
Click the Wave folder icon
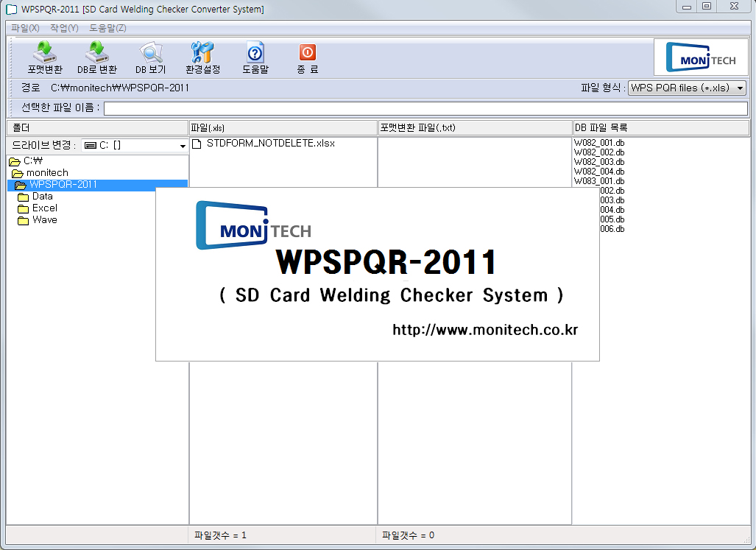pyautogui.click(x=23, y=220)
